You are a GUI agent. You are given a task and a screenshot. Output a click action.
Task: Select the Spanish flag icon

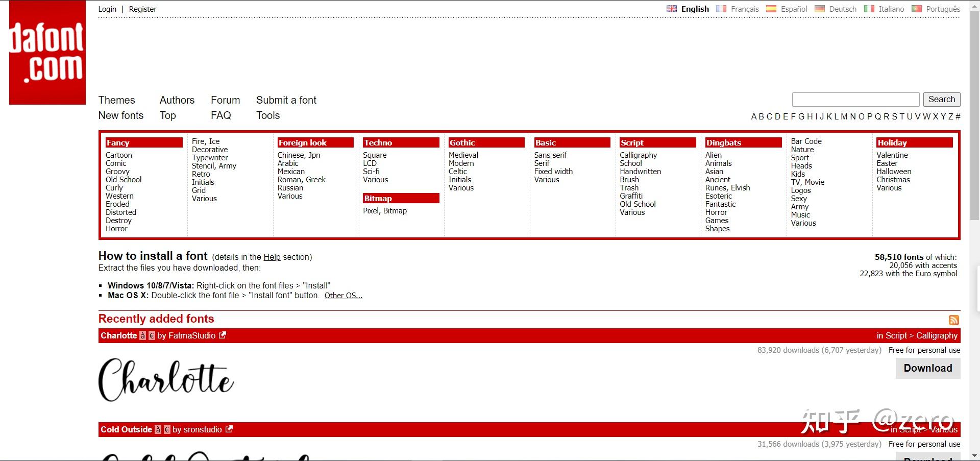(x=771, y=9)
